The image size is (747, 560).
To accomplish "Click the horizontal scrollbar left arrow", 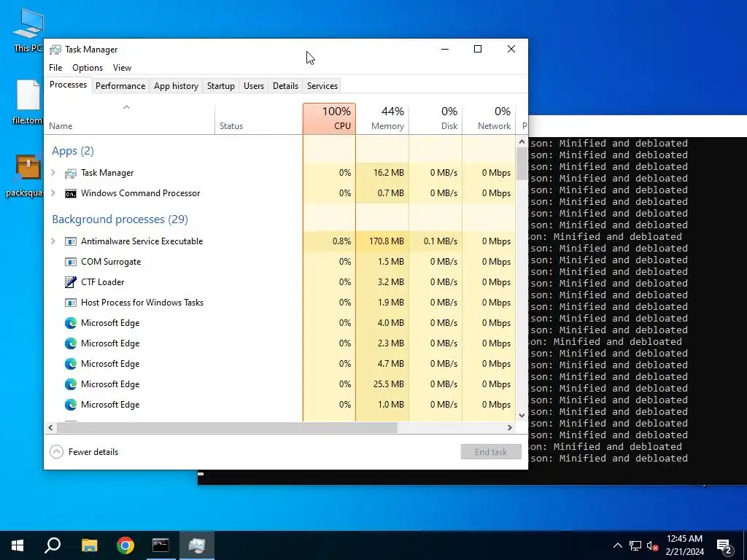I will tap(50, 427).
